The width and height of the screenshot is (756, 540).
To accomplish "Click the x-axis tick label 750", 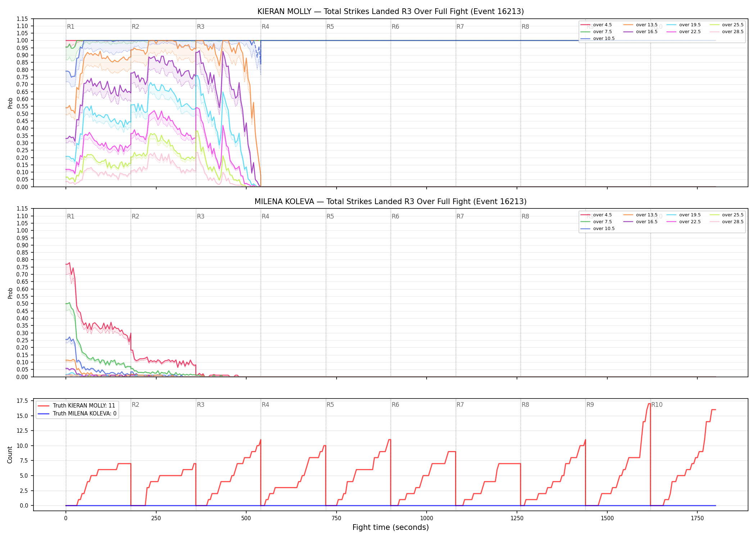I will (x=337, y=518).
